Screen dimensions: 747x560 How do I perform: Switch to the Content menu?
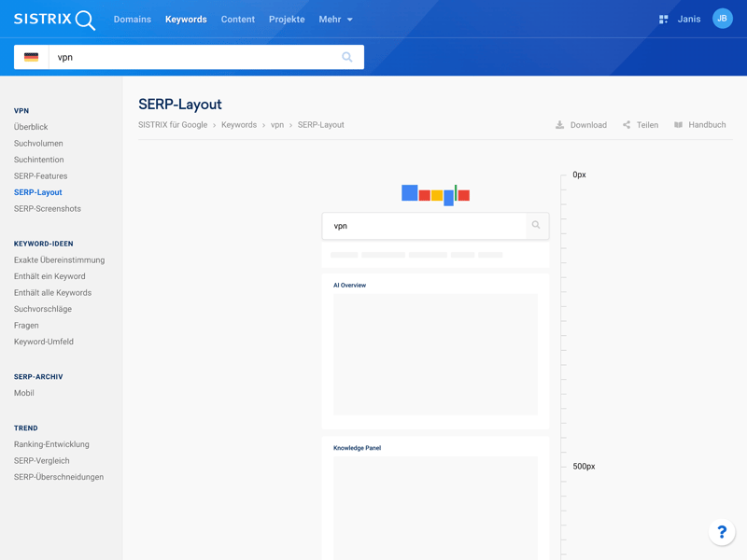[x=237, y=20]
